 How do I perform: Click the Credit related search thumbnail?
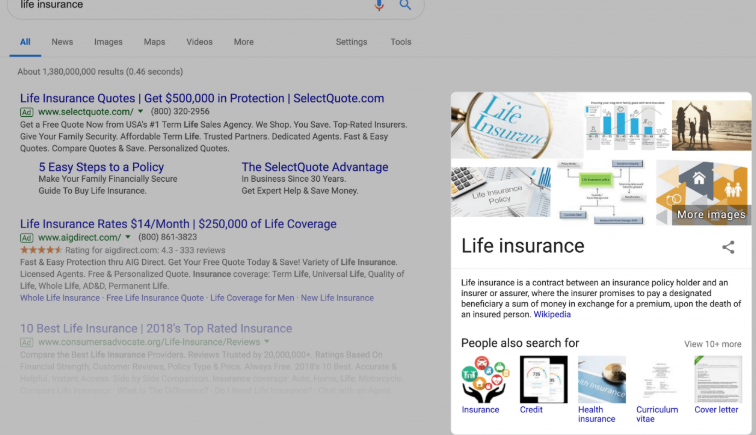543,380
